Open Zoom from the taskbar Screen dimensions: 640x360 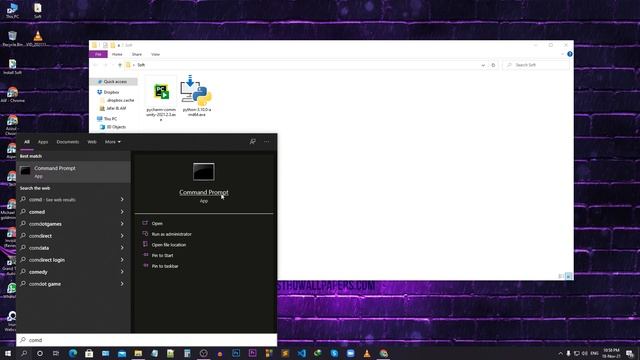(351, 353)
